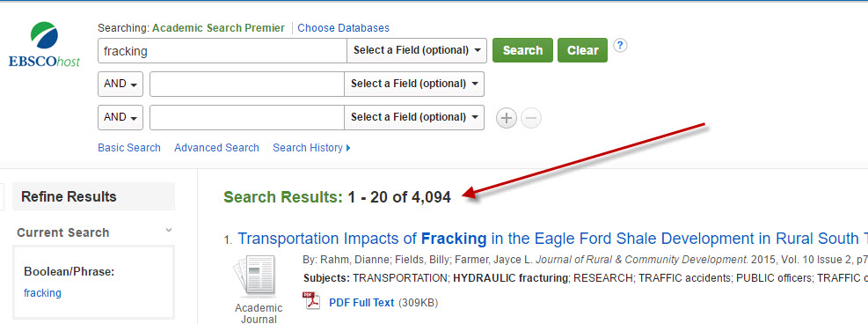Click the Clear button
The height and width of the screenshot is (324, 868).
[582, 50]
